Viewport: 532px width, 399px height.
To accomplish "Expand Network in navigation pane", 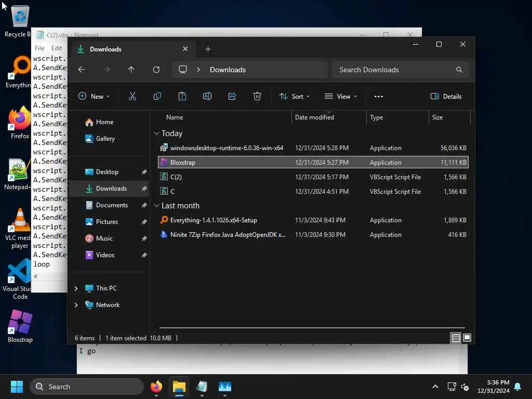I will tap(76, 305).
